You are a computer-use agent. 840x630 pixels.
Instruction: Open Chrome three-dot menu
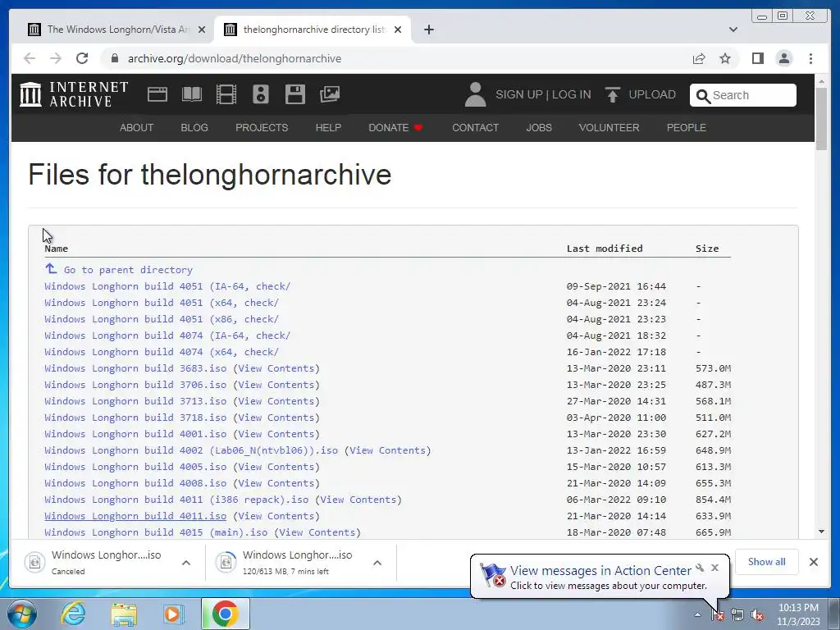coord(810,58)
